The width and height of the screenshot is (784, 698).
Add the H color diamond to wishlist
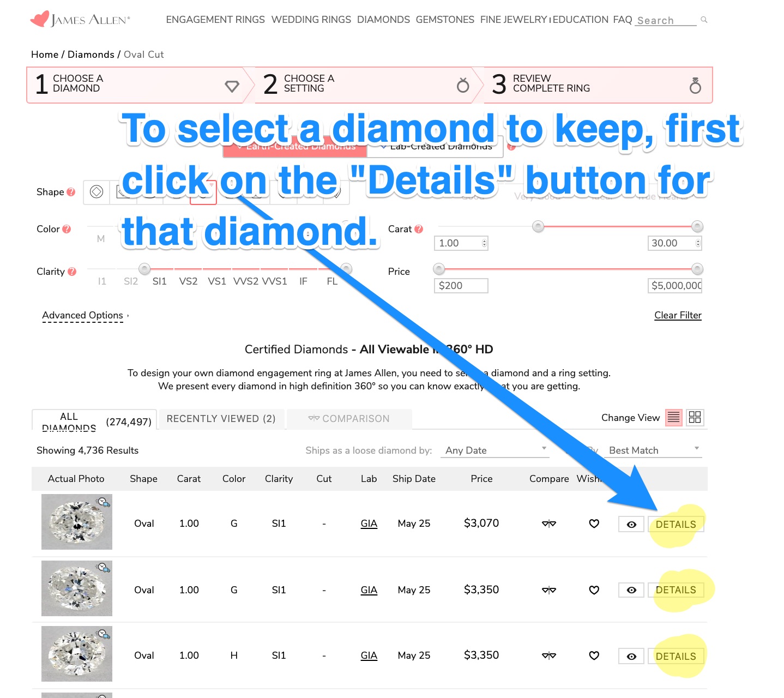point(594,655)
